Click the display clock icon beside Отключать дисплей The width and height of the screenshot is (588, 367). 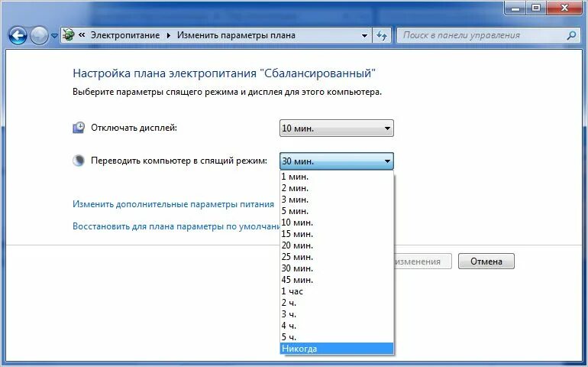pyautogui.click(x=79, y=128)
